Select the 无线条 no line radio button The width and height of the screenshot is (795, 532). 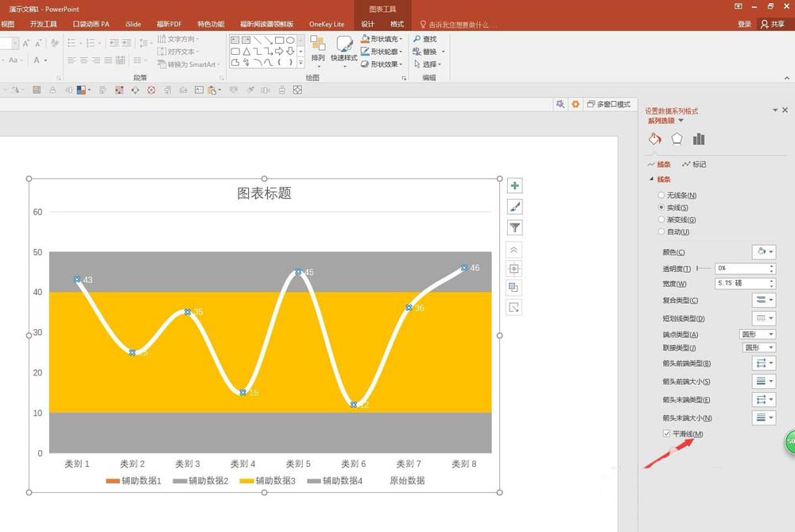coord(661,195)
